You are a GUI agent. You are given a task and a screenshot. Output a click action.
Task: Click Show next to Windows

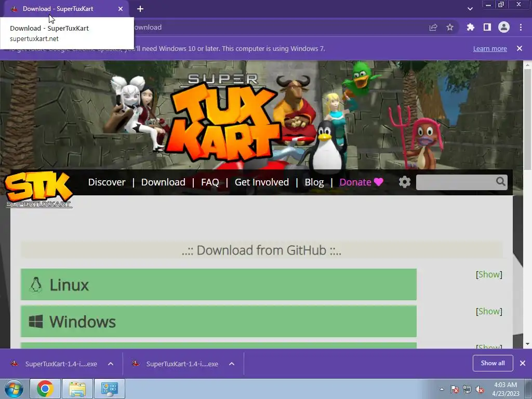pos(489,311)
